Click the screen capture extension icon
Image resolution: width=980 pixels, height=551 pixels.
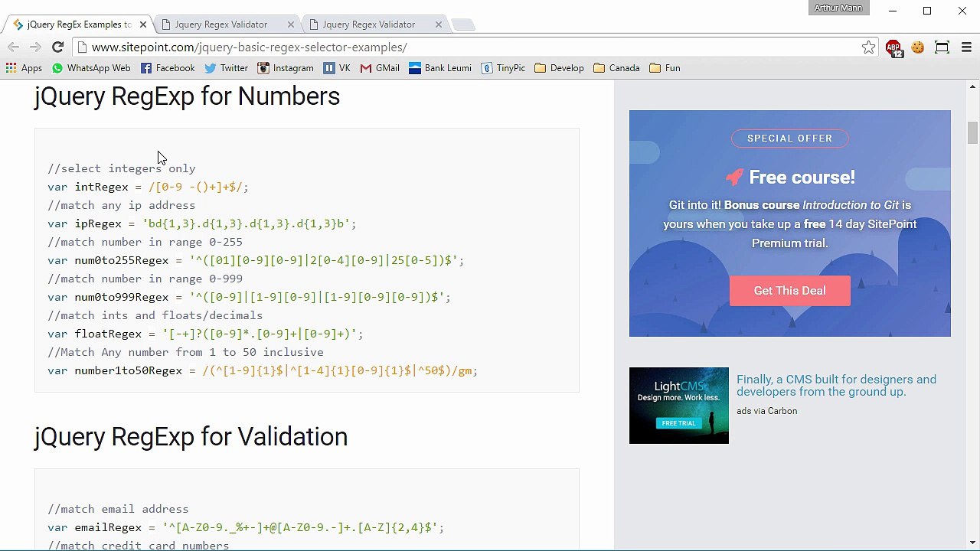pos(942,47)
